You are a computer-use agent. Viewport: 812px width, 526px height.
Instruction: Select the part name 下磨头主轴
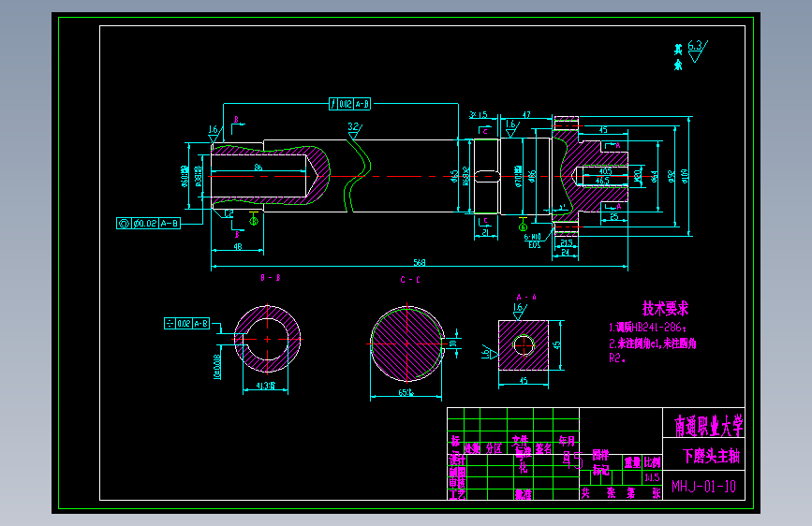tap(711, 456)
